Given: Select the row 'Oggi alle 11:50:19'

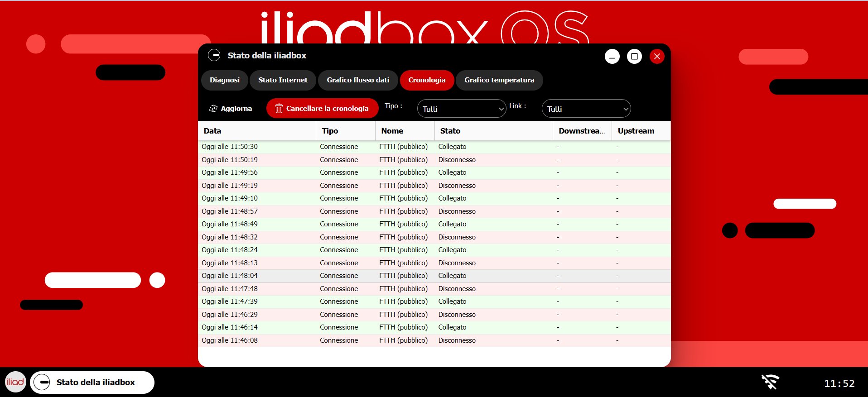Looking at the screenshot, I should [x=434, y=160].
